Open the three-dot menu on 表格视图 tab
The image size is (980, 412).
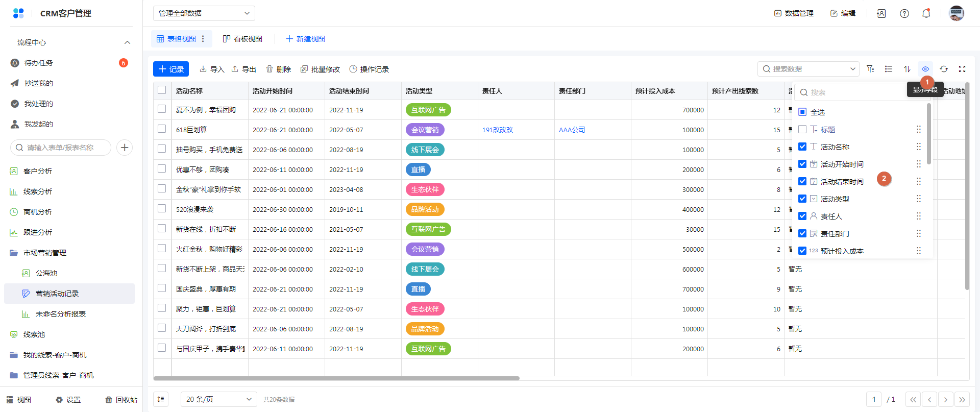click(203, 39)
